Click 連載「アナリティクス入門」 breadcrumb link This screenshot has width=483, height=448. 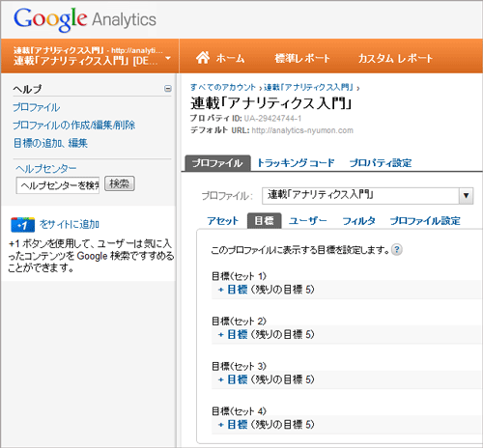click(309, 87)
